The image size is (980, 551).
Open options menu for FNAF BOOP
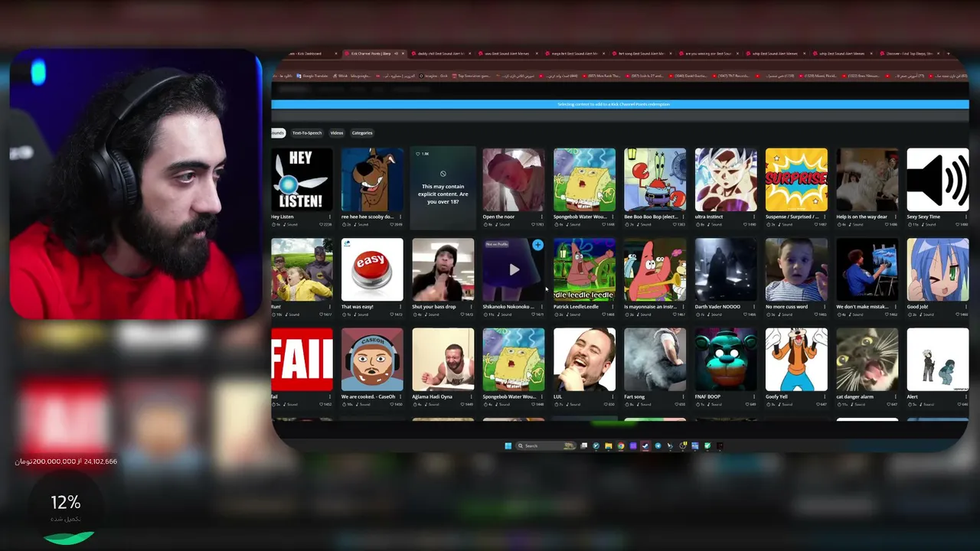point(754,396)
